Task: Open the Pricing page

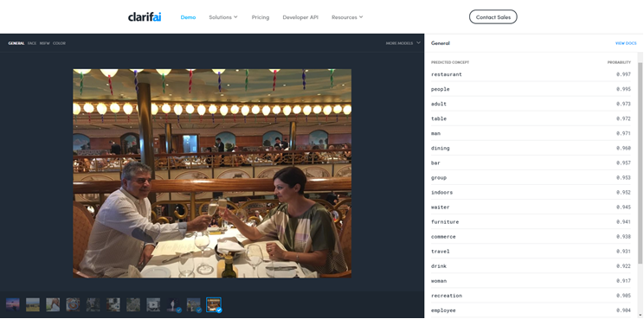Action: [261, 17]
